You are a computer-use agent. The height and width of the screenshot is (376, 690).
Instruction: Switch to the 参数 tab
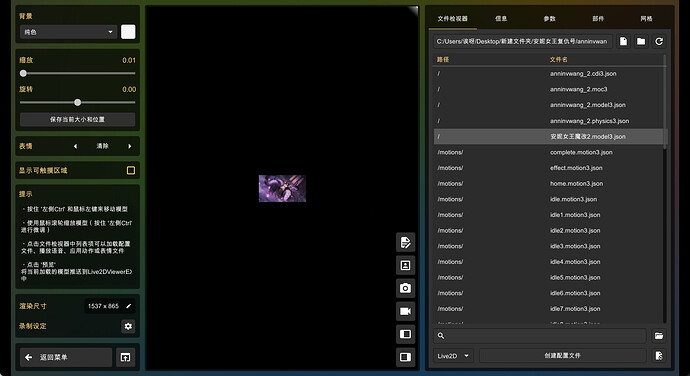[x=549, y=18]
